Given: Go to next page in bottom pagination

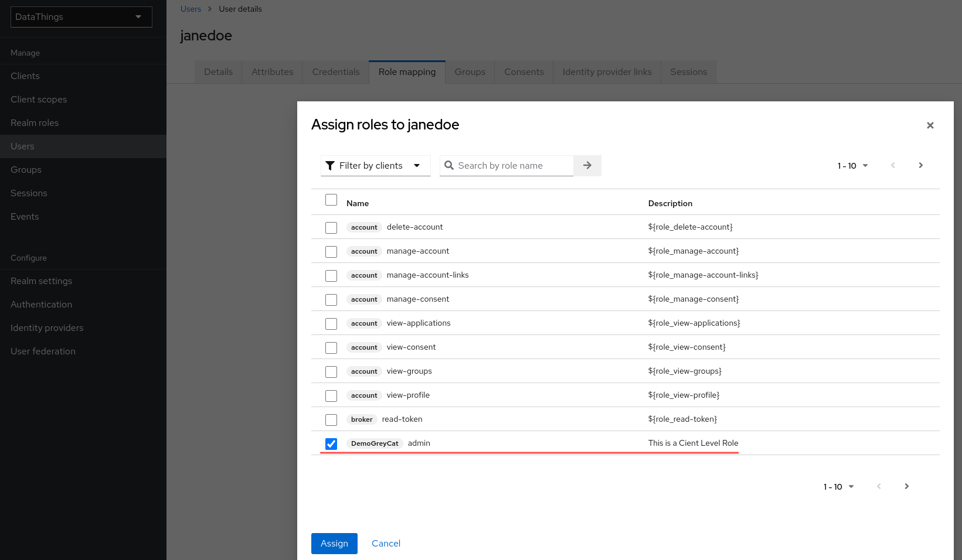Looking at the screenshot, I should click(x=906, y=487).
